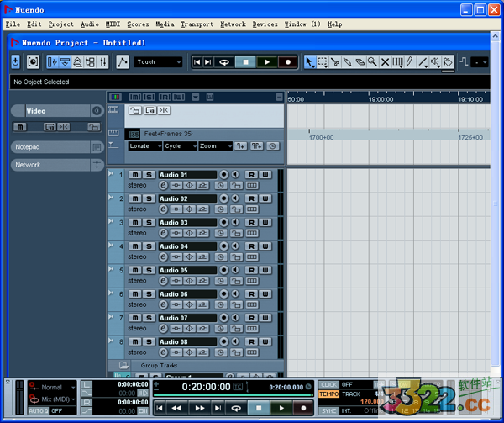Click the musical timebase clock on Audio 04

pos(220,257)
